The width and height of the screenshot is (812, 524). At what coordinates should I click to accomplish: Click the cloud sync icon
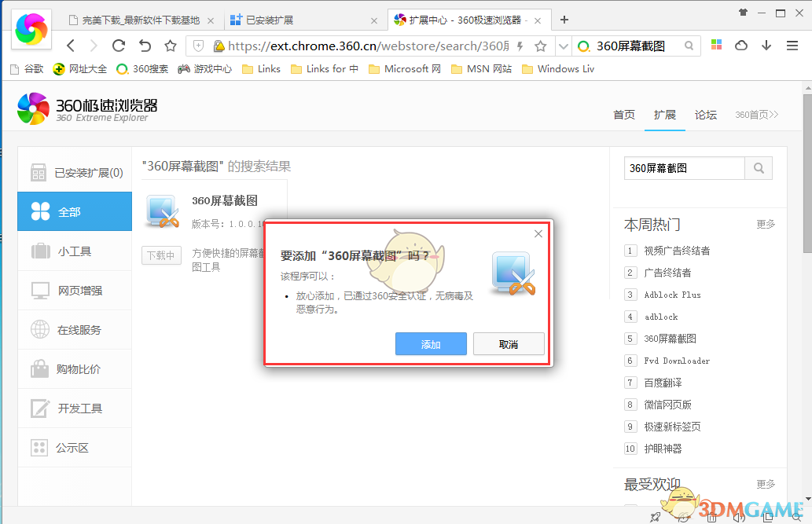[741, 46]
